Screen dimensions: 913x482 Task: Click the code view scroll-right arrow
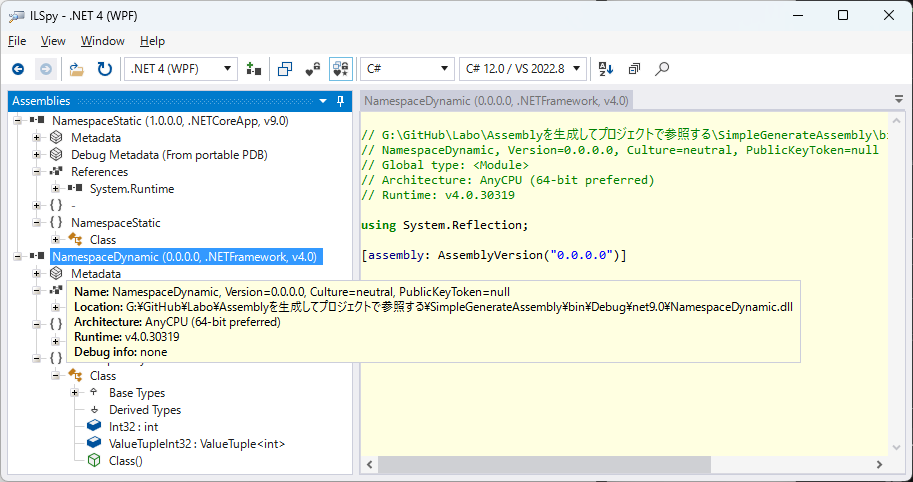pyautogui.click(x=879, y=465)
